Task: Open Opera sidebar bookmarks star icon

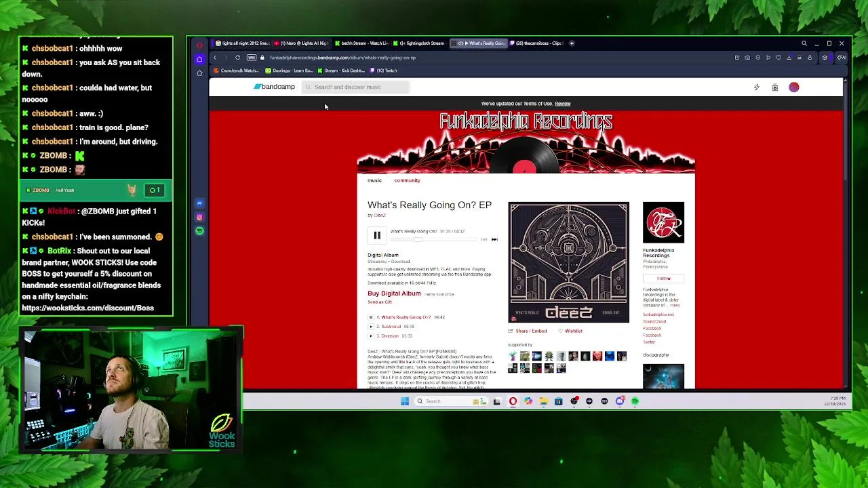Action: [x=199, y=73]
